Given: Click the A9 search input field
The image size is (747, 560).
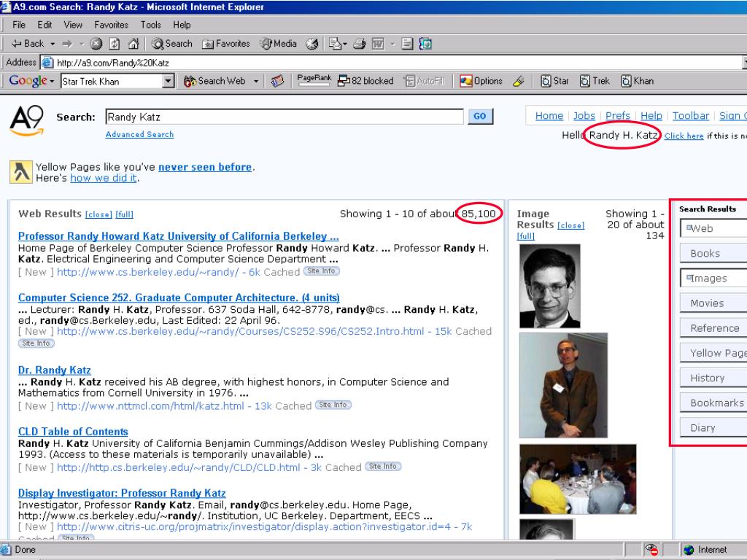Looking at the screenshot, I should point(285,117).
